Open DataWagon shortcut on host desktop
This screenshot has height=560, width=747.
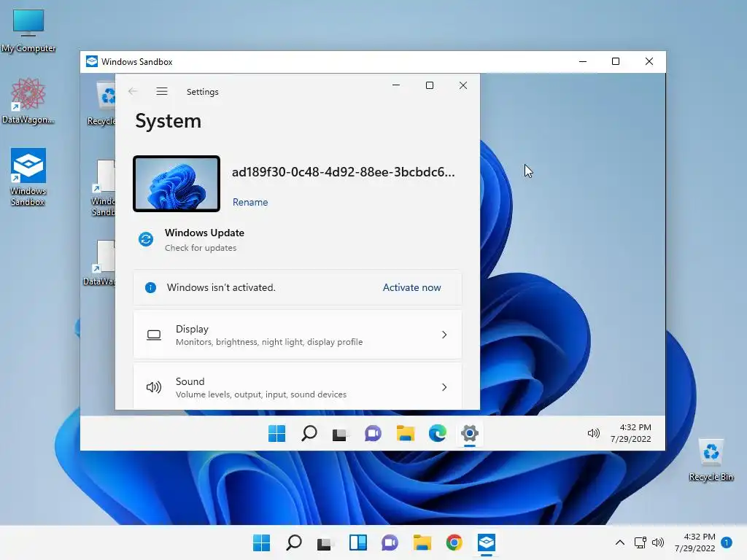[28, 101]
